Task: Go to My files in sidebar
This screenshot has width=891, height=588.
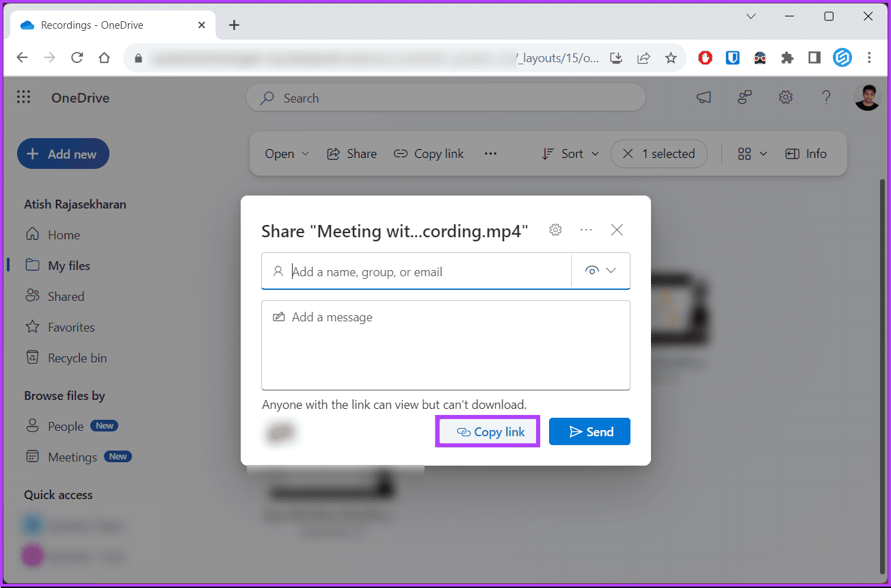Action: point(68,265)
